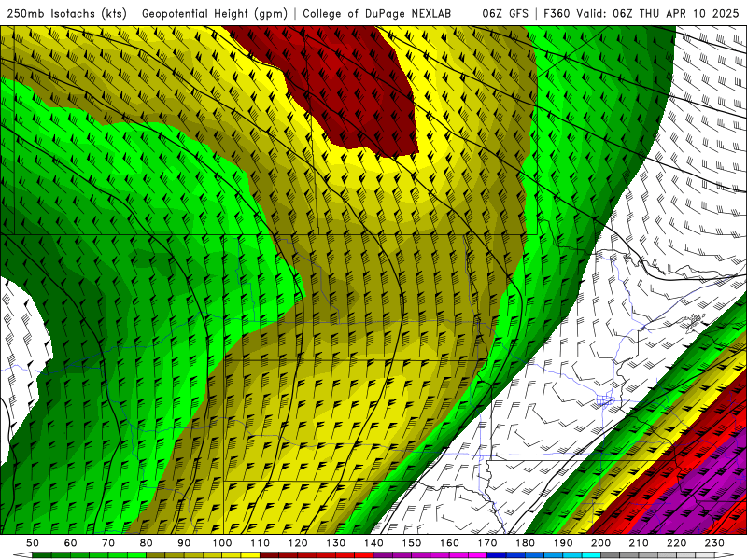Click the colorbar label '70'
Viewport: 747px width, 560px height.
(108, 543)
